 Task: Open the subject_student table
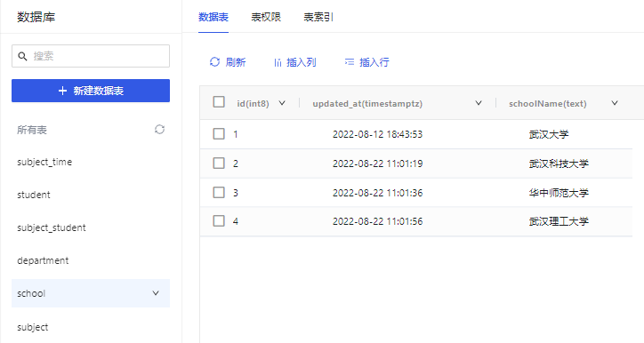pos(52,227)
